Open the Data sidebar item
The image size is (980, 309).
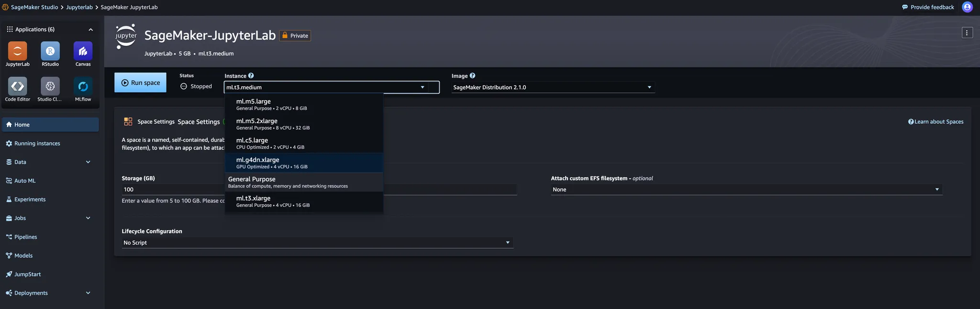20,162
